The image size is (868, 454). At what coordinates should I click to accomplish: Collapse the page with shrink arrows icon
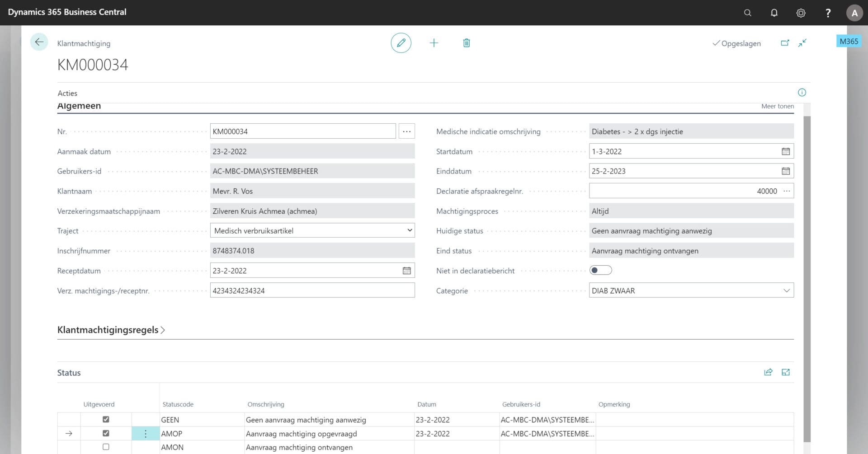click(x=802, y=43)
